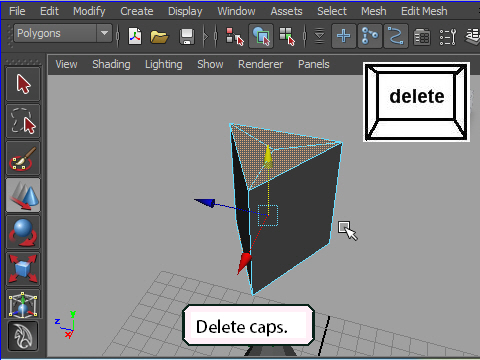Screen dimensions: 480x360
Task: Open the Modify menu
Action: (89, 11)
